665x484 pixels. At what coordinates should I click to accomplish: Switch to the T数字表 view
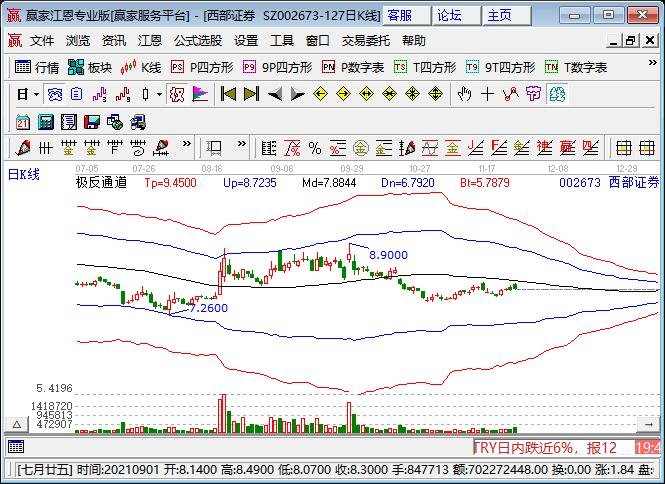(x=576, y=67)
